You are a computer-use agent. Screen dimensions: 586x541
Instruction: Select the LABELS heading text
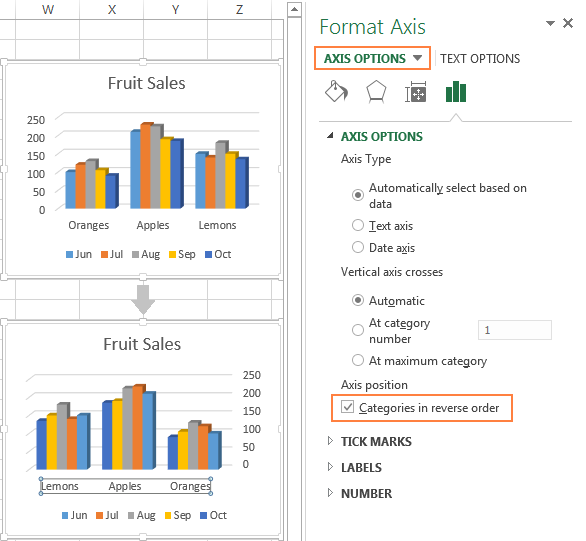click(x=361, y=467)
